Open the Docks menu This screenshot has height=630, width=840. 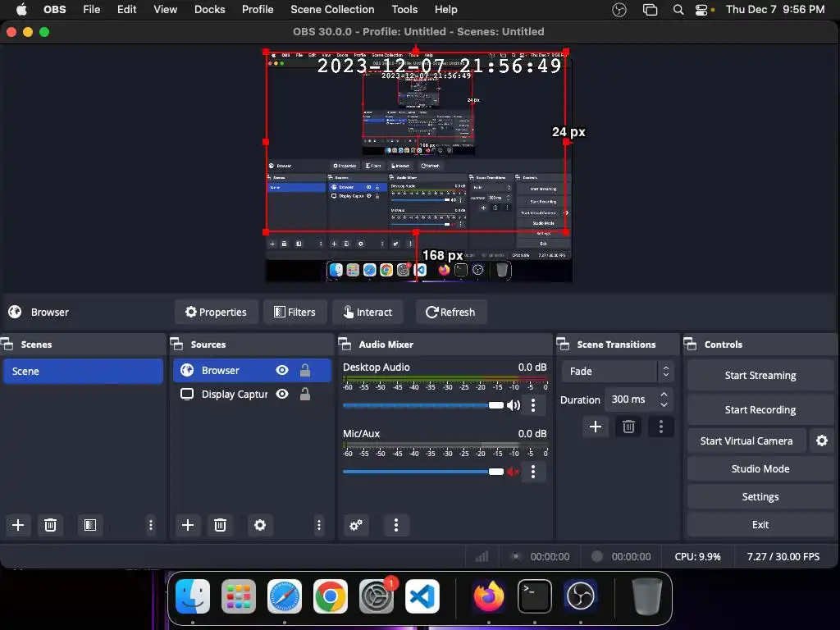tap(209, 9)
